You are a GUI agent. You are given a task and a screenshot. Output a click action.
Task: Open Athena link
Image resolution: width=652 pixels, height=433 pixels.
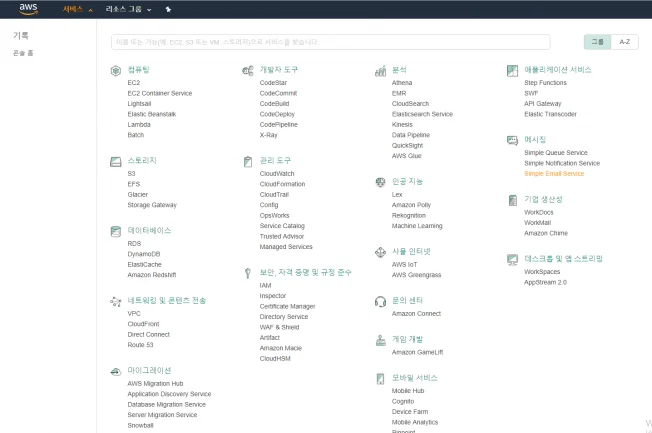pyautogui.click(x=402, y=83)
